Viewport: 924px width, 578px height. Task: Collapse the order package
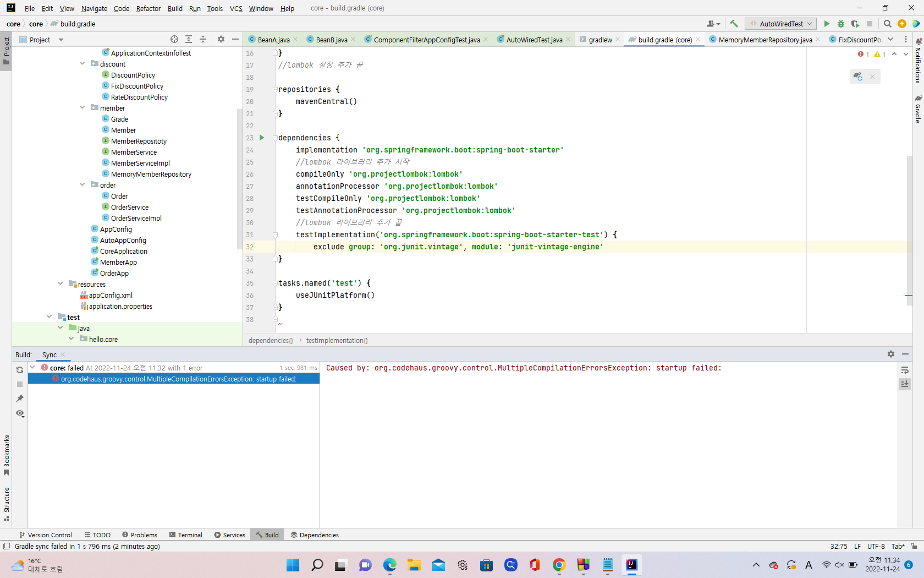click(x=82, y=184)
